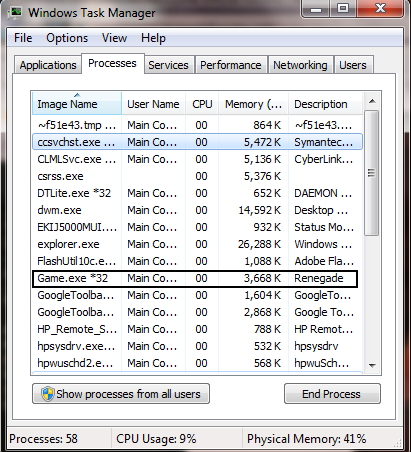Open the View menu
Image resolution: width=411 pixels, height=452 pixels.
114,38
